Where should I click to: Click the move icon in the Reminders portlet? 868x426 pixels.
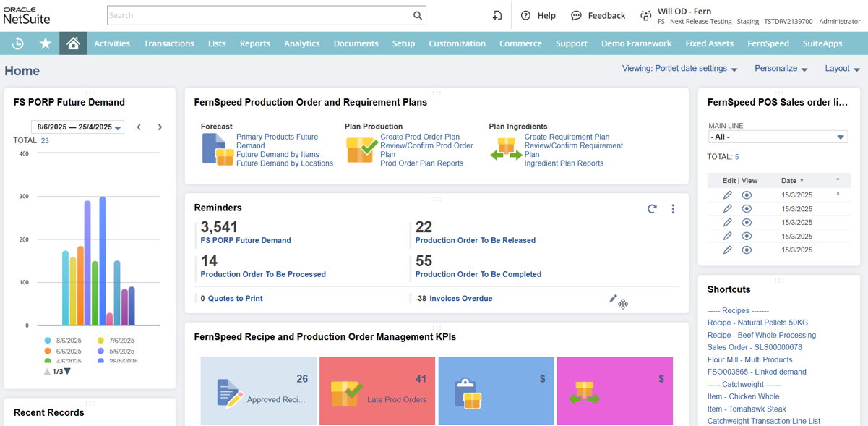point(623,304)
